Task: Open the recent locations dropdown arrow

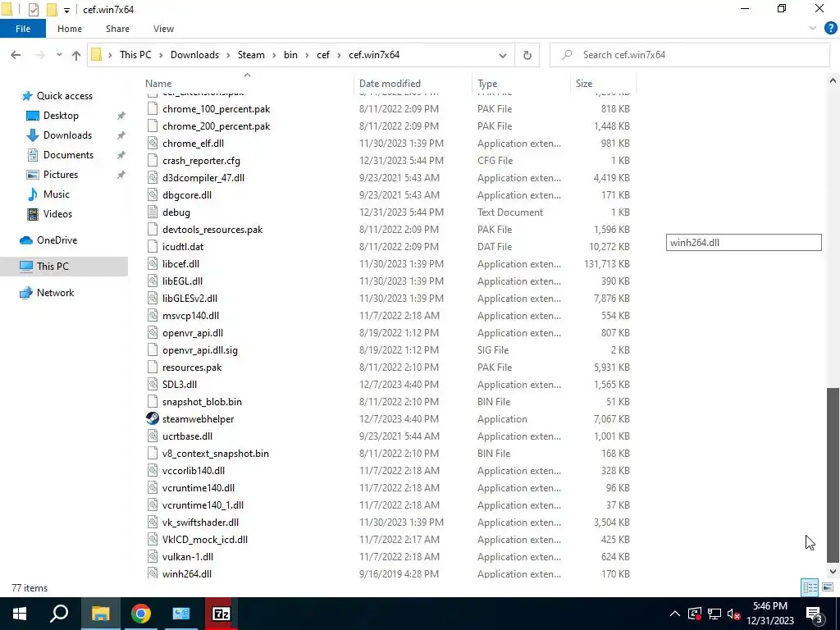Action: [x=59, y=55]
